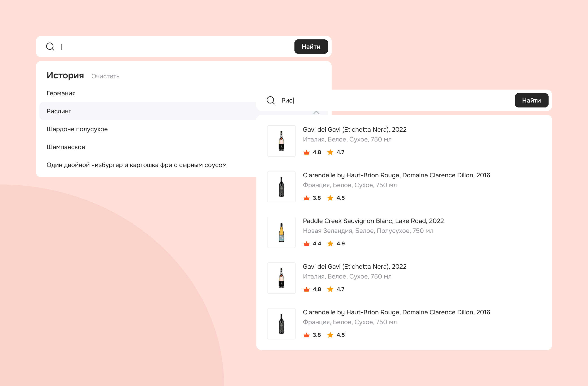Choose Шампанское history entry

point(66,147)
